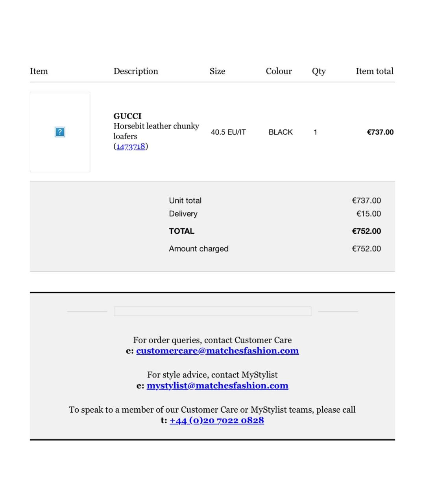Click the bold €737.00 item total price
Screen dimensions: 425x504
380,132
